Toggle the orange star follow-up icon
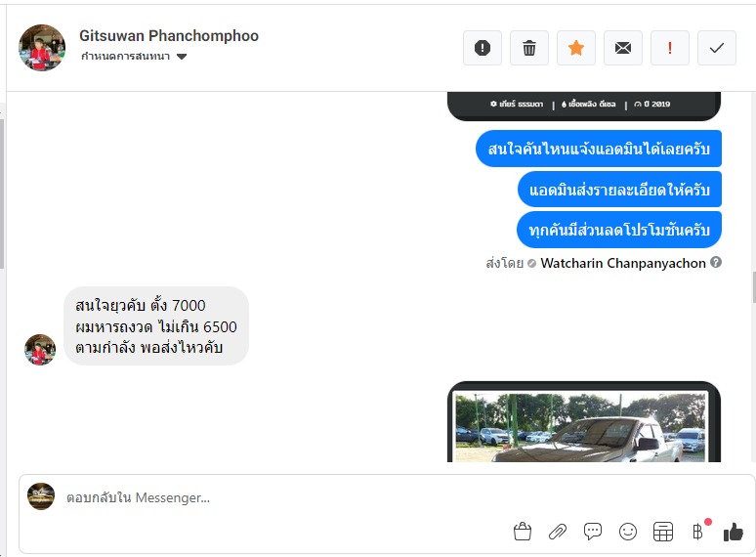Screen dimensions: 756x557 tap(576, 48)
